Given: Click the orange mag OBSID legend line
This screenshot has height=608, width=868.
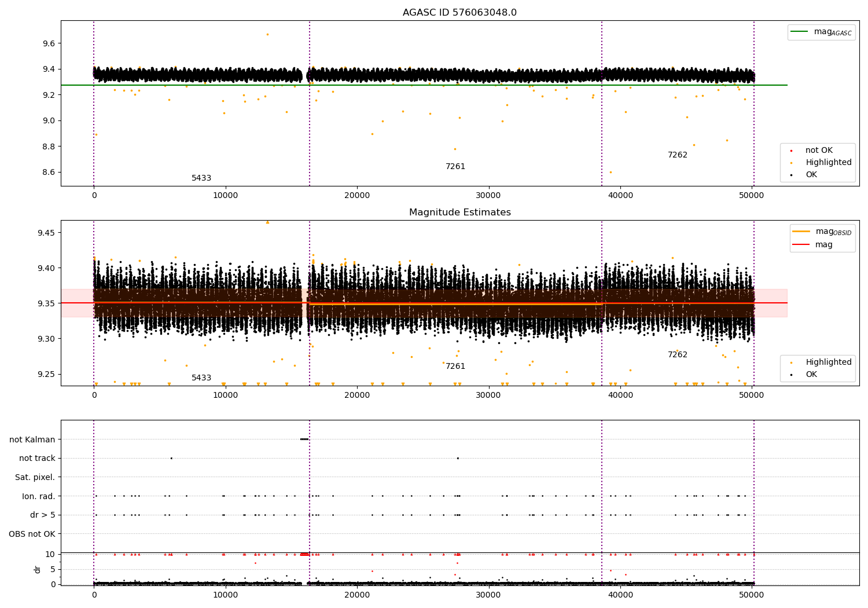Looking at the screenshot, I should coord(801,232).
